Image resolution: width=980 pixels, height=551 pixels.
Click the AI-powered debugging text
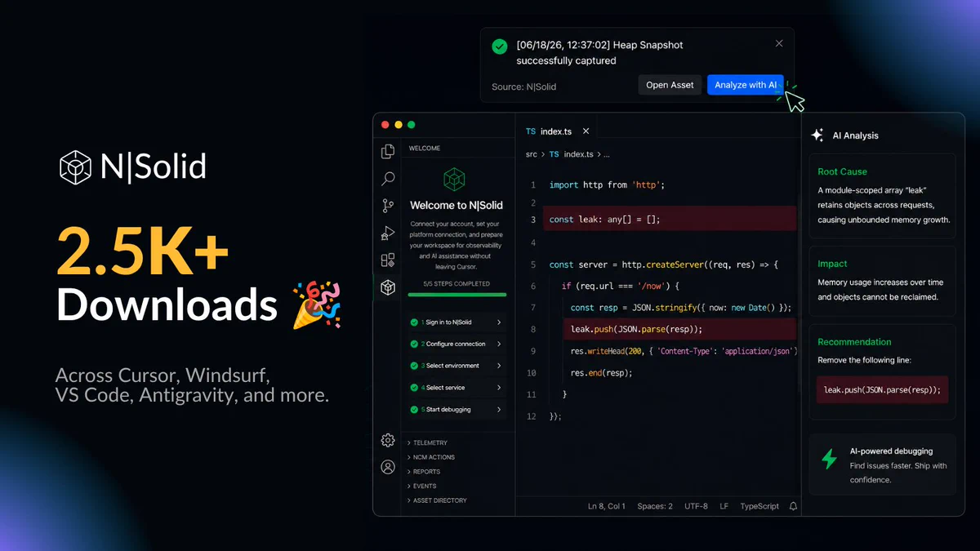(891, 451)
